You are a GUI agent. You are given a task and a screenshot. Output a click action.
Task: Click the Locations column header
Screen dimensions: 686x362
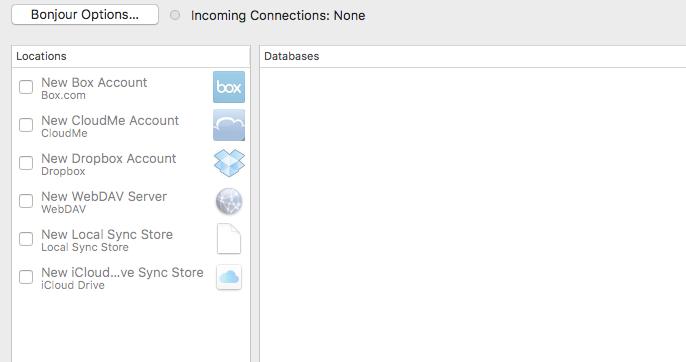pyautogui.click(x=131, y=56)
